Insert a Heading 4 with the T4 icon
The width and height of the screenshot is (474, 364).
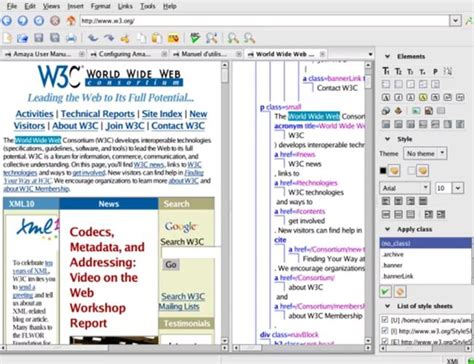coord(423,71)
